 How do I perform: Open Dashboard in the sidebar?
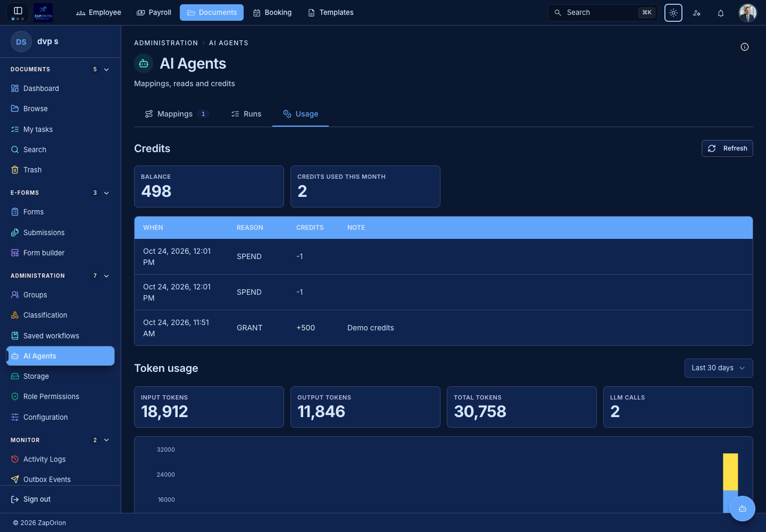pos(61,88)
